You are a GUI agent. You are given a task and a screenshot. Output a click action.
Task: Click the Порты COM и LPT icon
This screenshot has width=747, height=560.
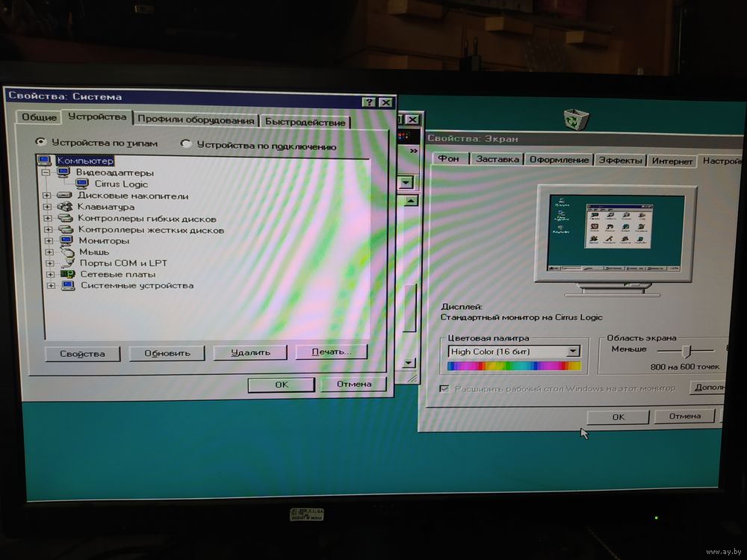tap(68, 263)
